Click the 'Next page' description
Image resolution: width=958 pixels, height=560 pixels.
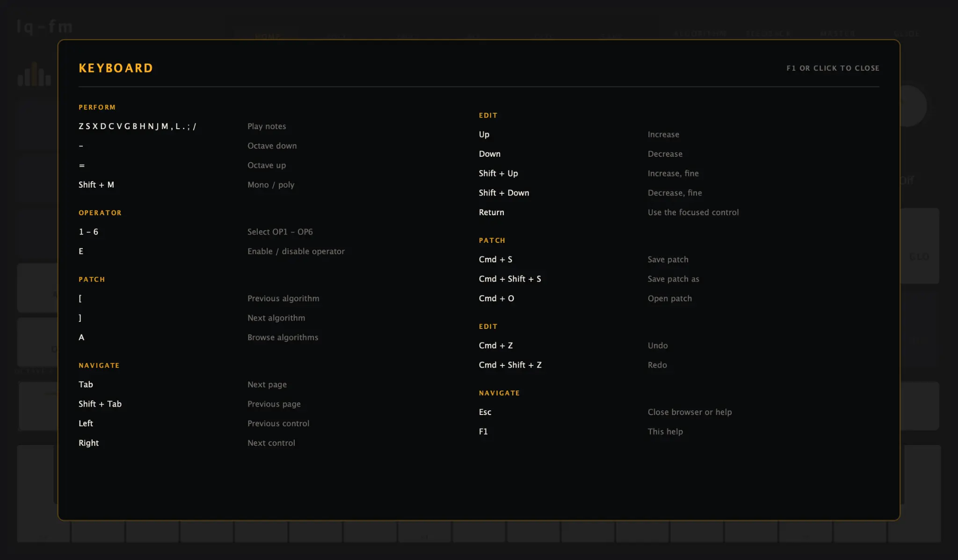click(267, 385)
